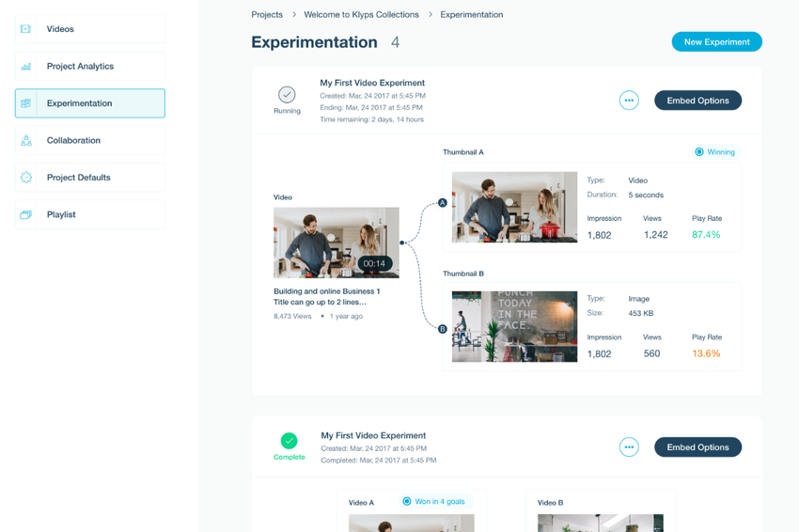Click Time remaining: 2 days, 14 hours
Viewport: 799px width, 532px height.
371,119
